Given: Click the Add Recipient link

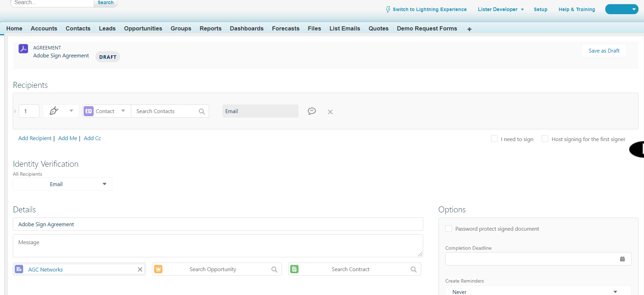Looking at the screenshot, I should 35,138.
